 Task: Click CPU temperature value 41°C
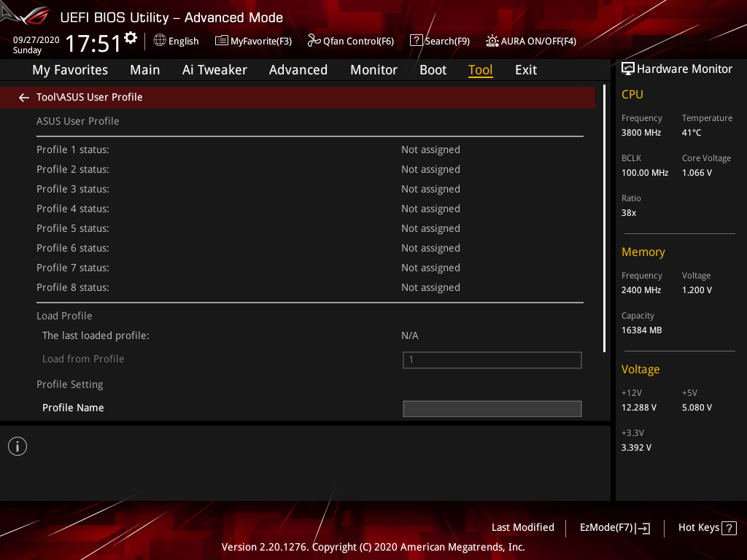click(x=692, y=133)
